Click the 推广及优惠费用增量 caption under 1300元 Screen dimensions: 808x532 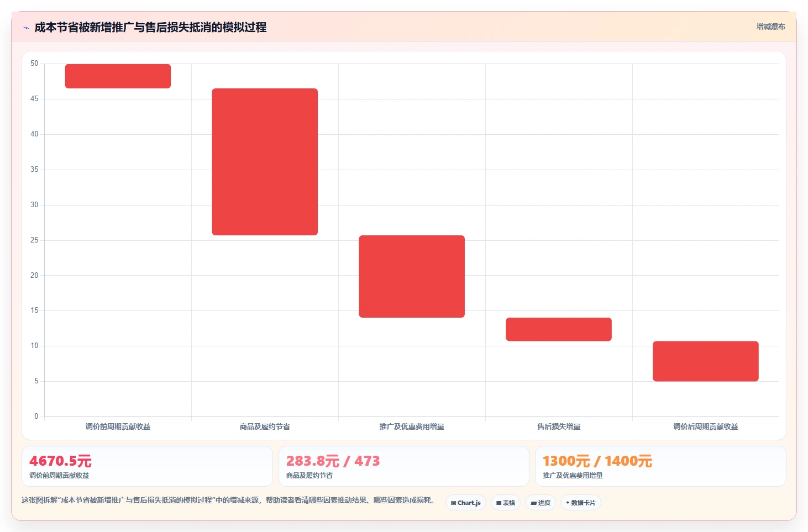(x=573, y=476)
